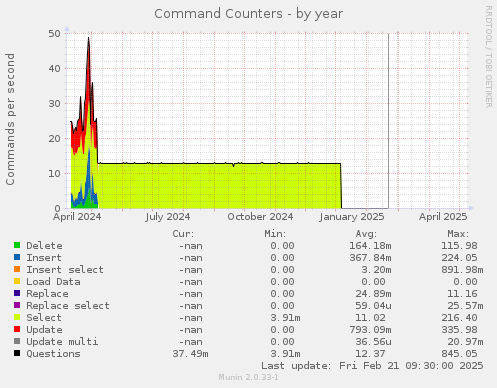The image size is (497, 388).
Task: Click the Load Data legend label
Action: coord(53,282)
